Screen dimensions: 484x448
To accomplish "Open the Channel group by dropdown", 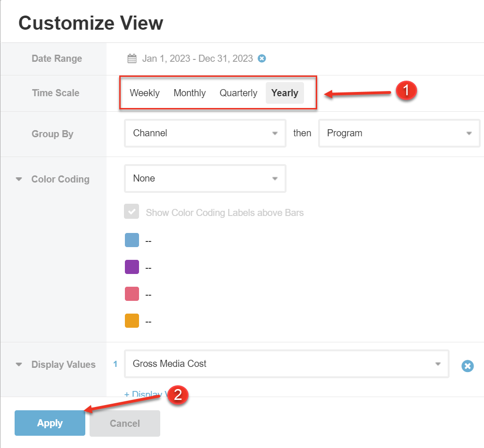I will point(205,133).
